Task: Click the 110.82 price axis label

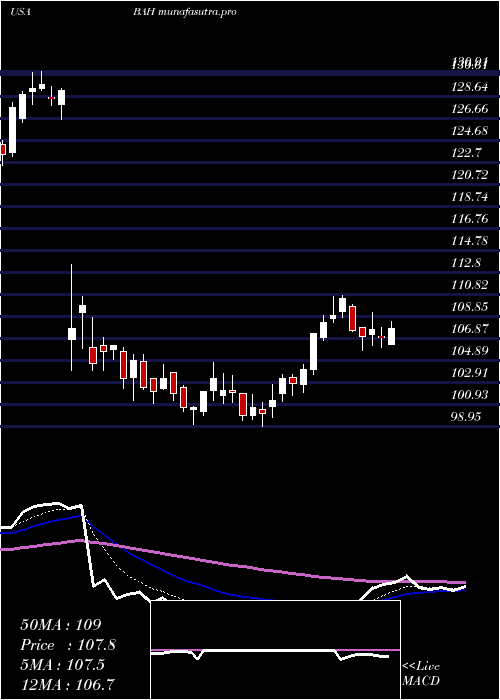Action: coord(470,285)
